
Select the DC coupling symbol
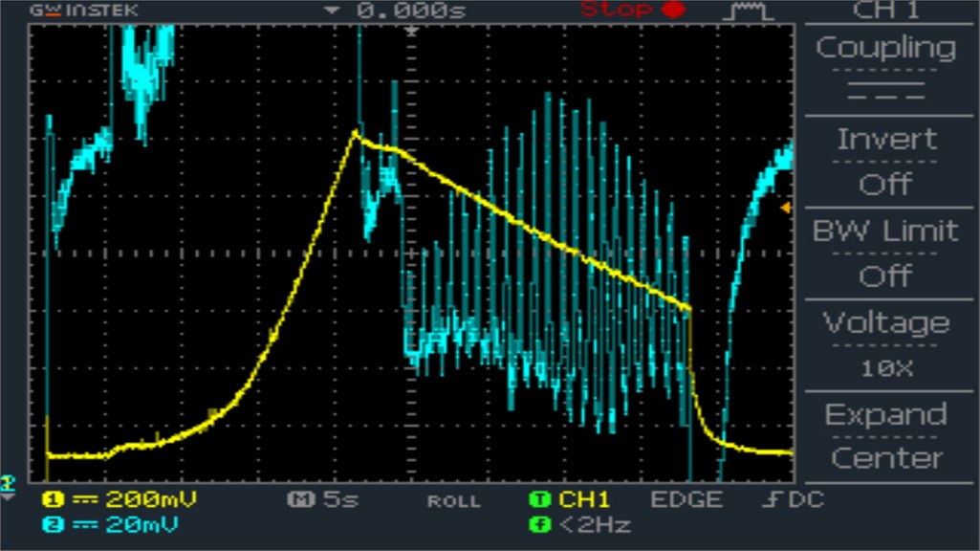click(886, 91)
